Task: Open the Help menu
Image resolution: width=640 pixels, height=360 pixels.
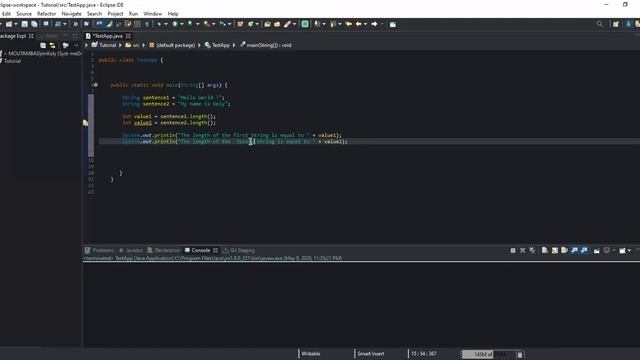Action: pos(173,13)
